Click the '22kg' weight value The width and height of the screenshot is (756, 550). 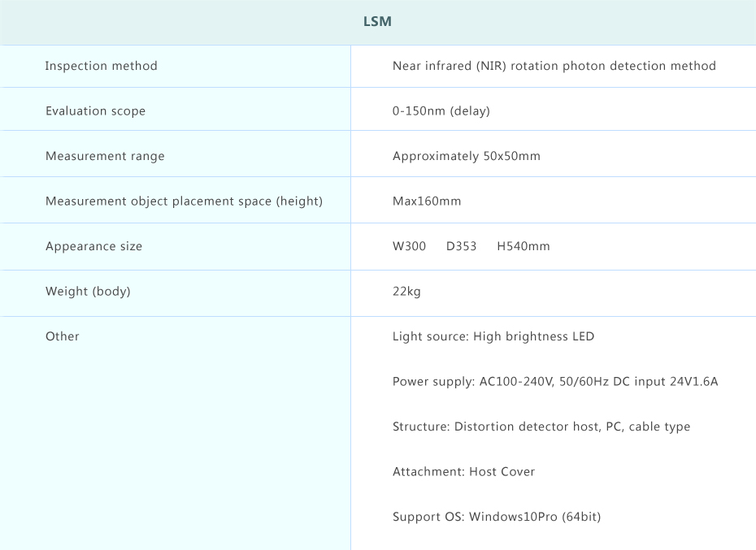point(406,292)
